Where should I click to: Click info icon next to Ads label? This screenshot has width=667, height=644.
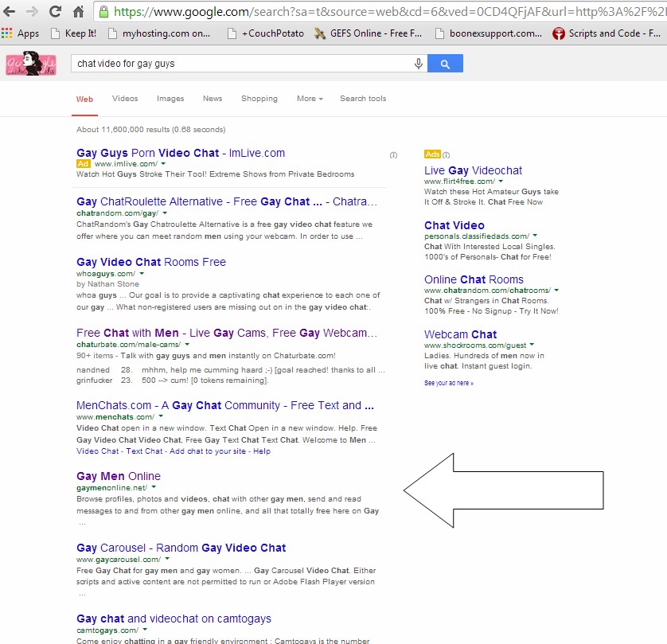tap(446, 155)
